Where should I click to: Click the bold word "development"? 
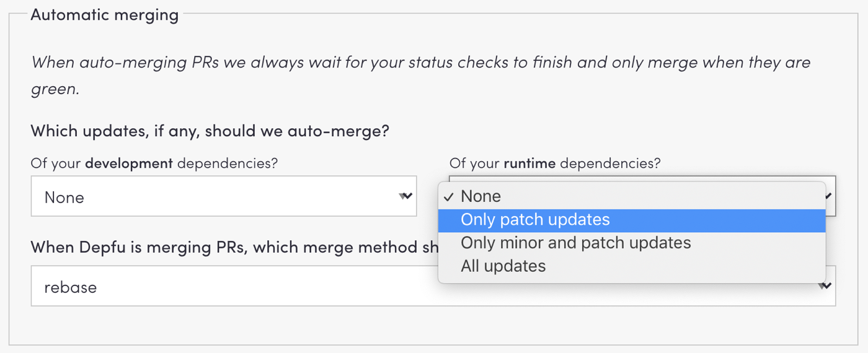(129, 164)
